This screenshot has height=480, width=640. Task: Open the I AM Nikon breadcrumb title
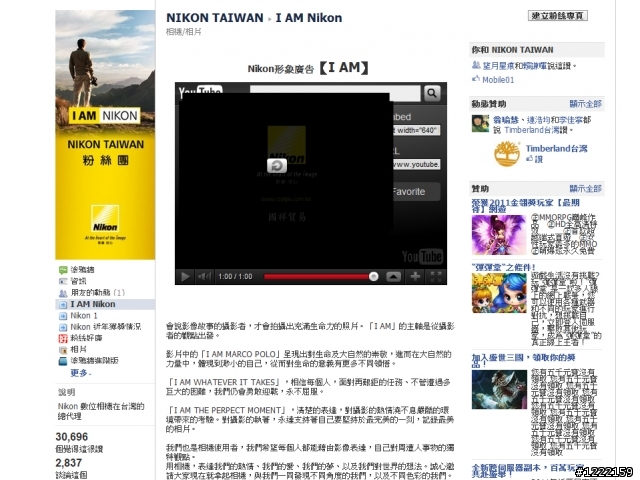(x=309, y=18)
